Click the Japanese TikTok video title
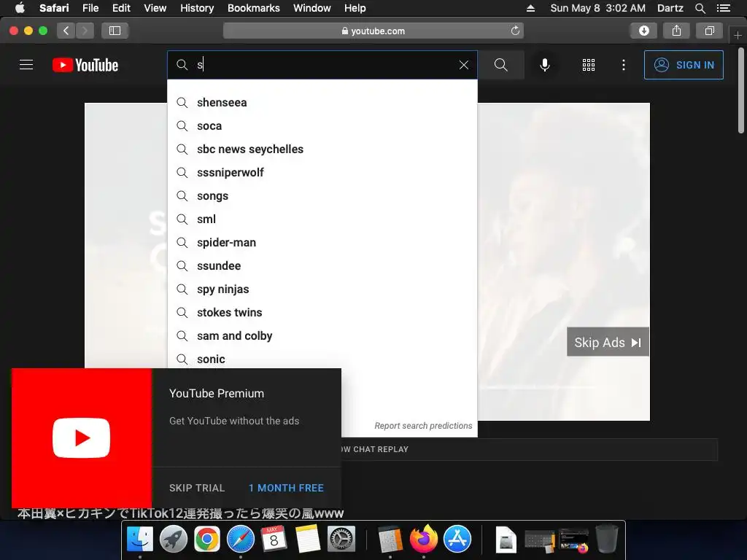Image resolution: width=747 pixels, height=560 pixels. (x=181, y=513)
